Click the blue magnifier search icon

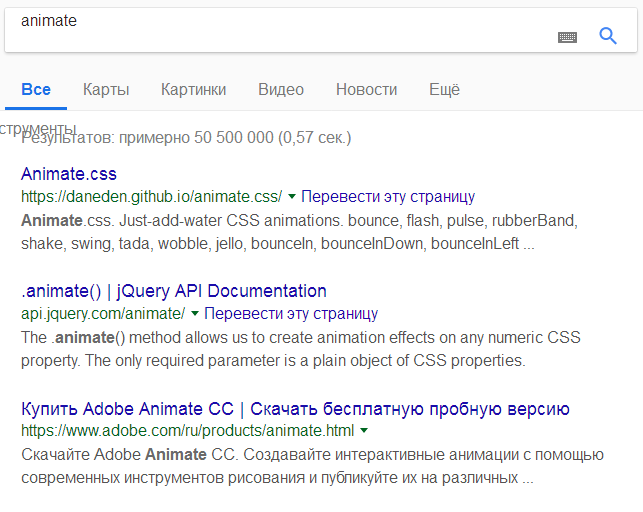coord(608,36)
